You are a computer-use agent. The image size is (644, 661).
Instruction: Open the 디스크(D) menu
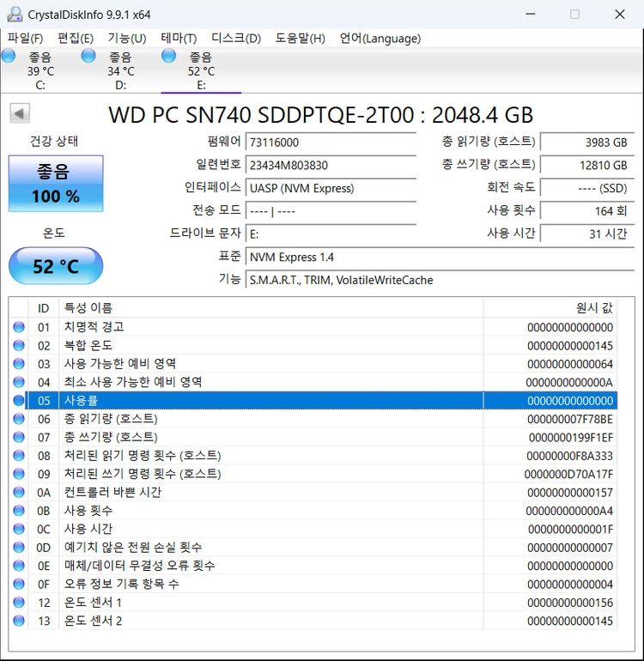coord(236,39)
